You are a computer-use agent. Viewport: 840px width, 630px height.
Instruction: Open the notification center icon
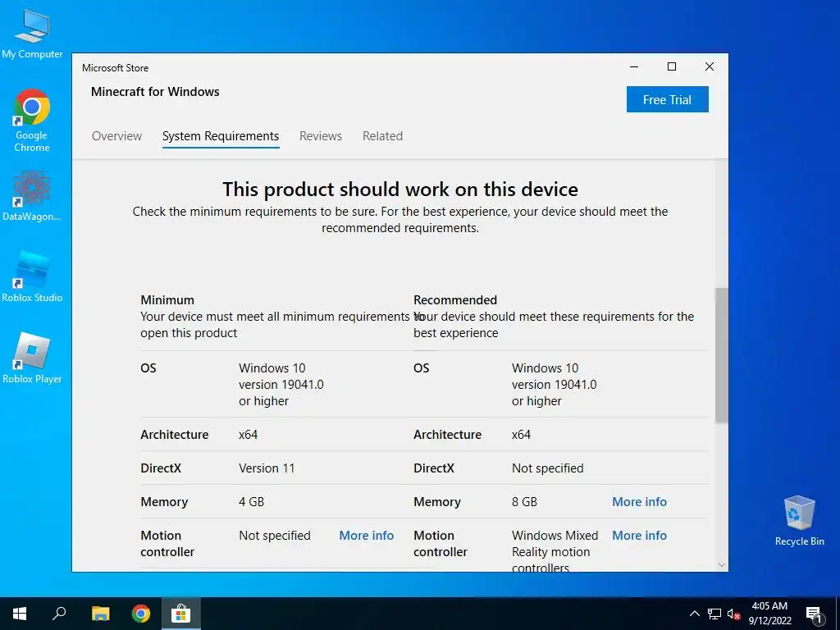pyautogui.click(x=814, y=615)
